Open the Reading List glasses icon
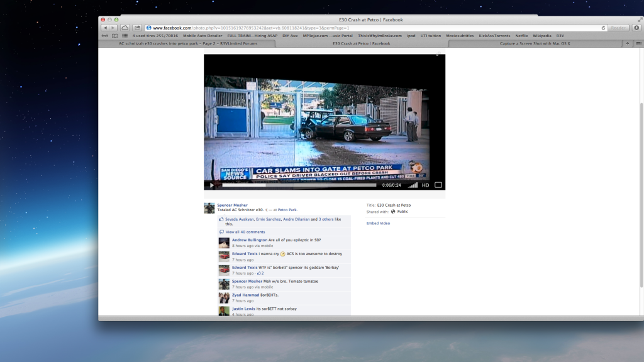Screen dimensions: 644x362 point(106,36)
